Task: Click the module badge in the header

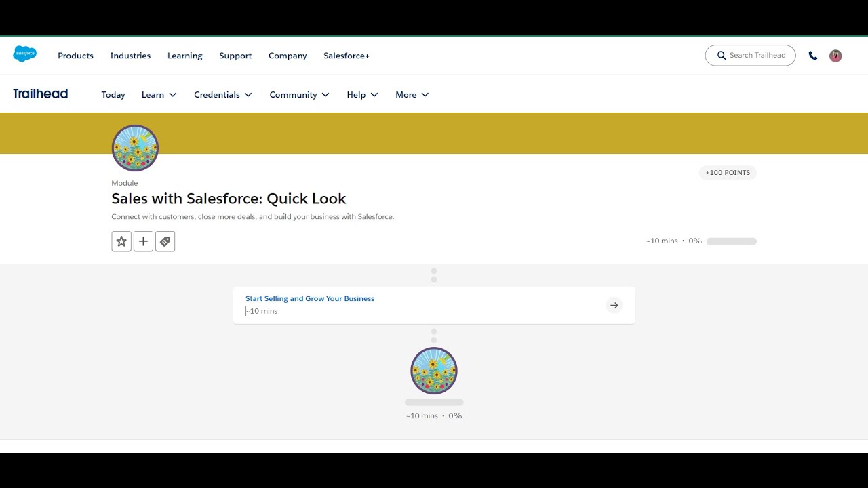Action: [135, 148]
